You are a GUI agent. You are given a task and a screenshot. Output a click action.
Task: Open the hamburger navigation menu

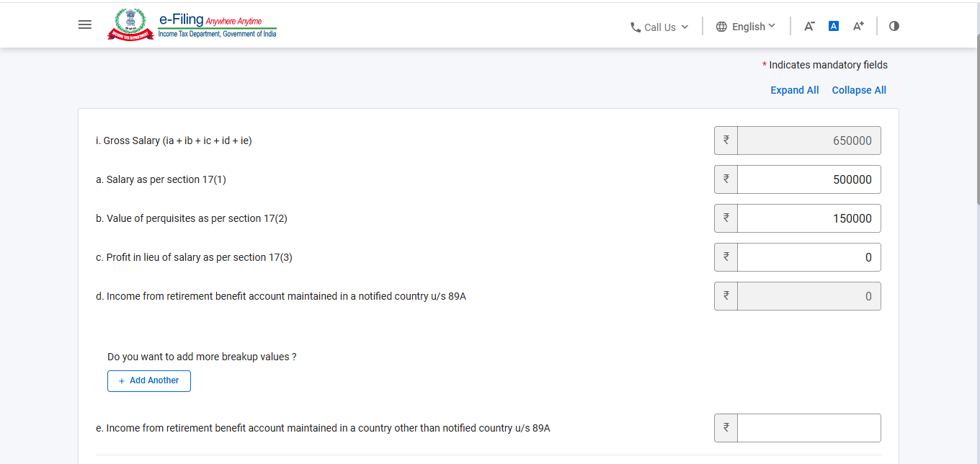click(84, 24)
